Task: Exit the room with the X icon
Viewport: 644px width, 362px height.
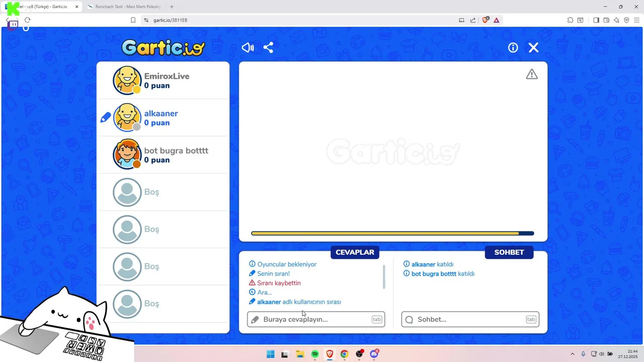Action: click(533, 47)
